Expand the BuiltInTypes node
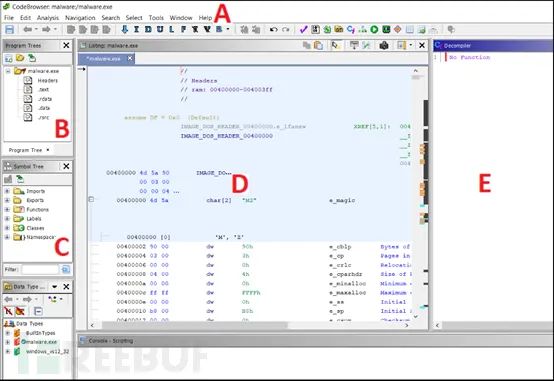Viewport: 554px width, 381px height. [x=7, y=333]
